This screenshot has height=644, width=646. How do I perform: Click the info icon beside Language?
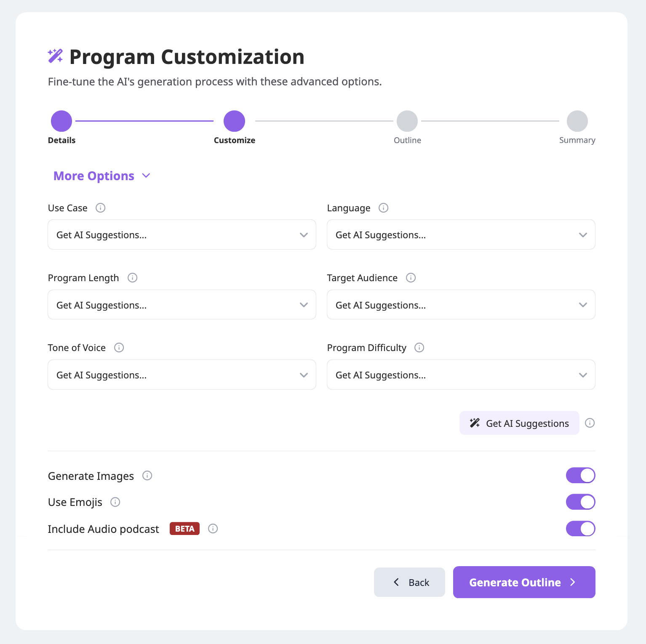pyautogui.click(x=383, y=208)
